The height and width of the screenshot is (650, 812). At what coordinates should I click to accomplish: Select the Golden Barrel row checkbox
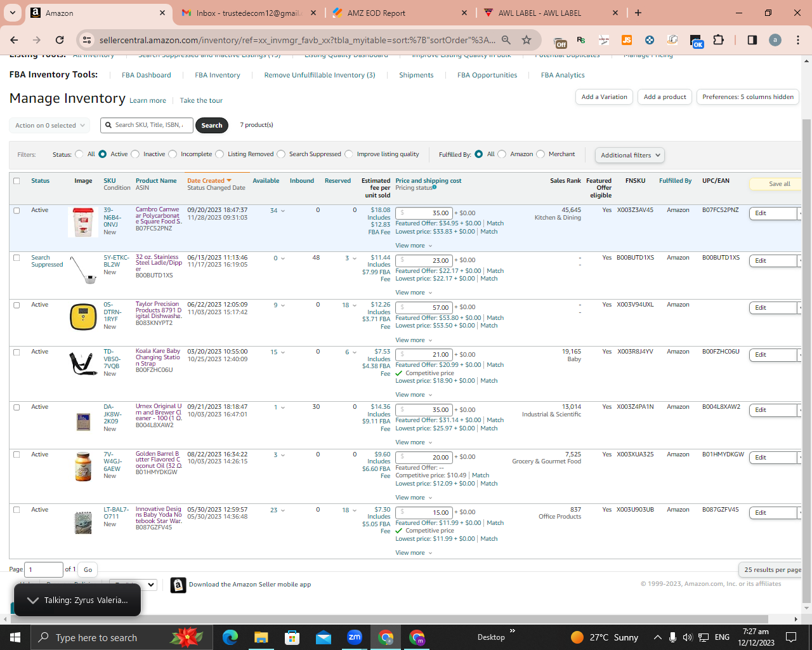pos(16,454)
